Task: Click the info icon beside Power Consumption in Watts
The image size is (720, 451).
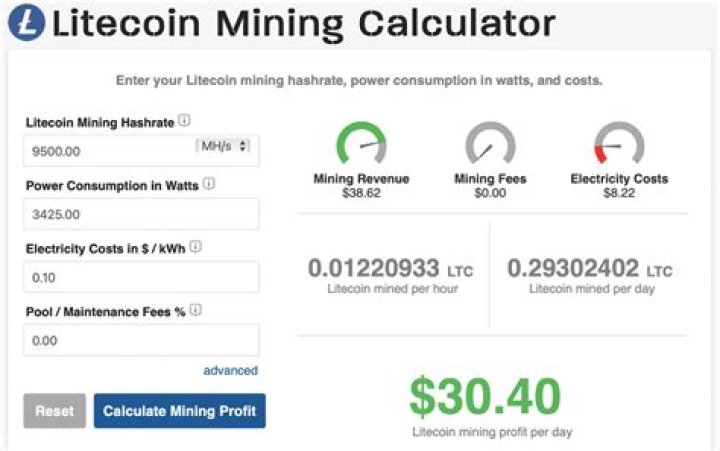Action: click(x=206, y=184)
